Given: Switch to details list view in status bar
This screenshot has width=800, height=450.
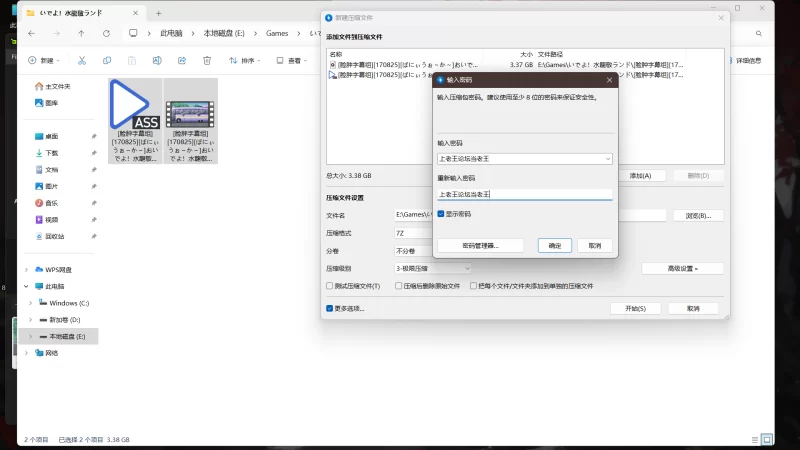Looking at the screenshot, I should pos(755,439).
